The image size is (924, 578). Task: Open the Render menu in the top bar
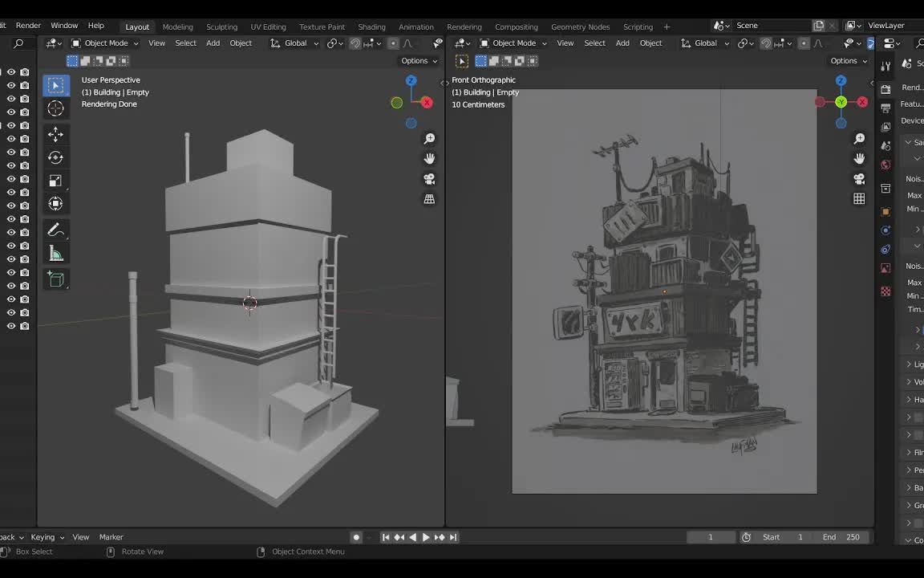click(28, 25)
